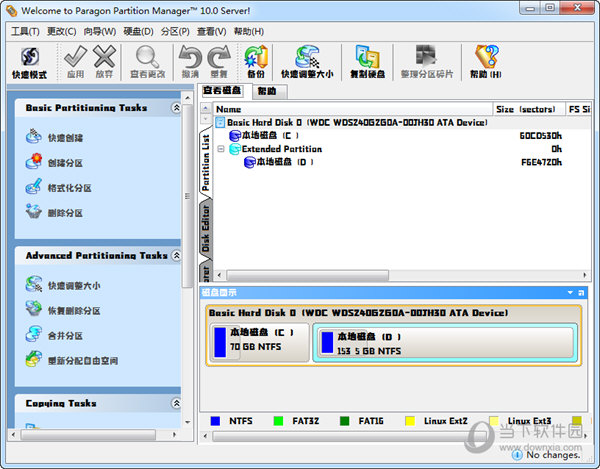Collapse the Basic Partitioning Tasks panel
The image size is (600, 469).
(177, 108)
